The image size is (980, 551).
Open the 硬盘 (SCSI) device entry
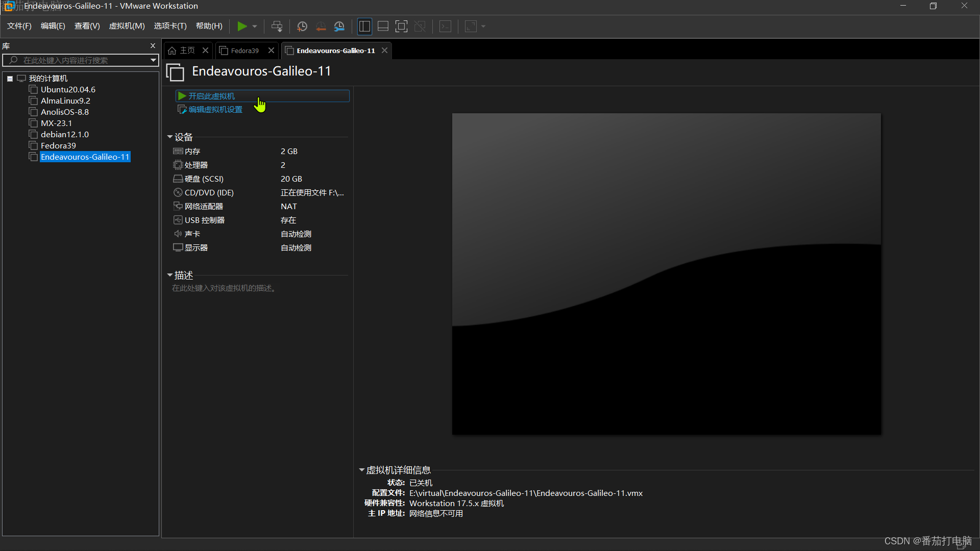pos(198,179)
